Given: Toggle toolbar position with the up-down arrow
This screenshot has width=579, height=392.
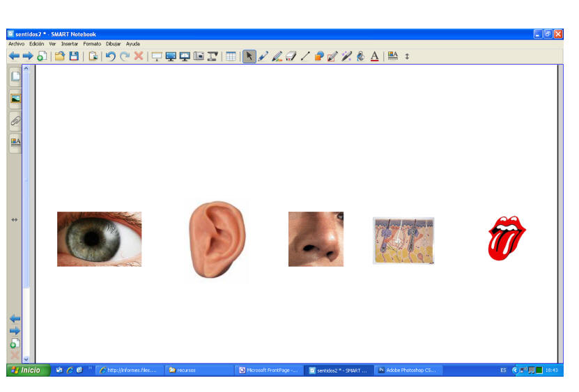Looking at the screenshot, I should click(x=408, y=56).
